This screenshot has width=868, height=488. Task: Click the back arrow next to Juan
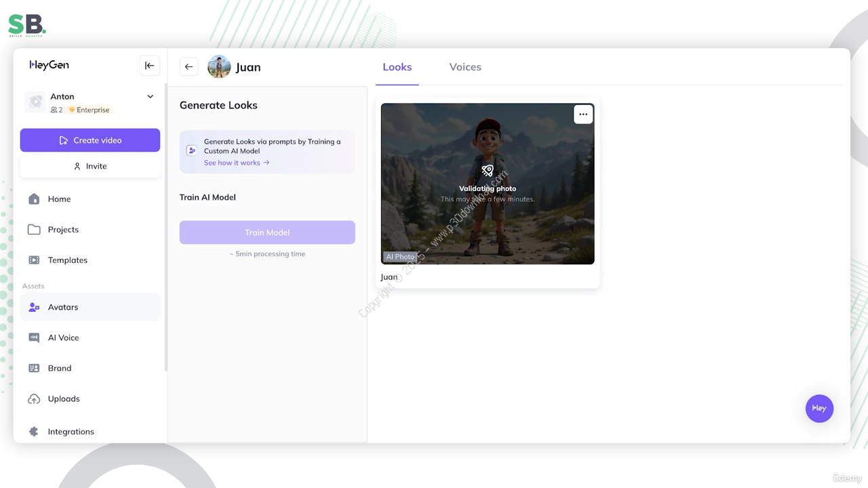tap(189, 66)
